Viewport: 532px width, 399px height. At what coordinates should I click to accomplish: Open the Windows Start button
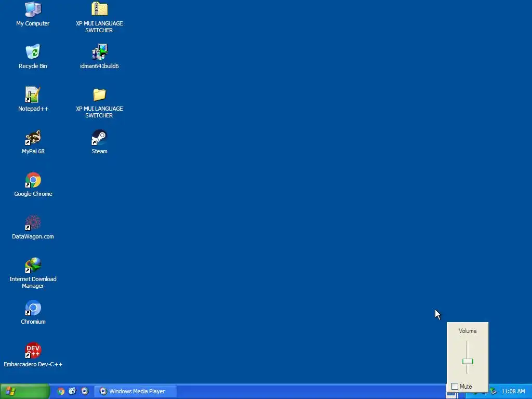tap(25, 391)
